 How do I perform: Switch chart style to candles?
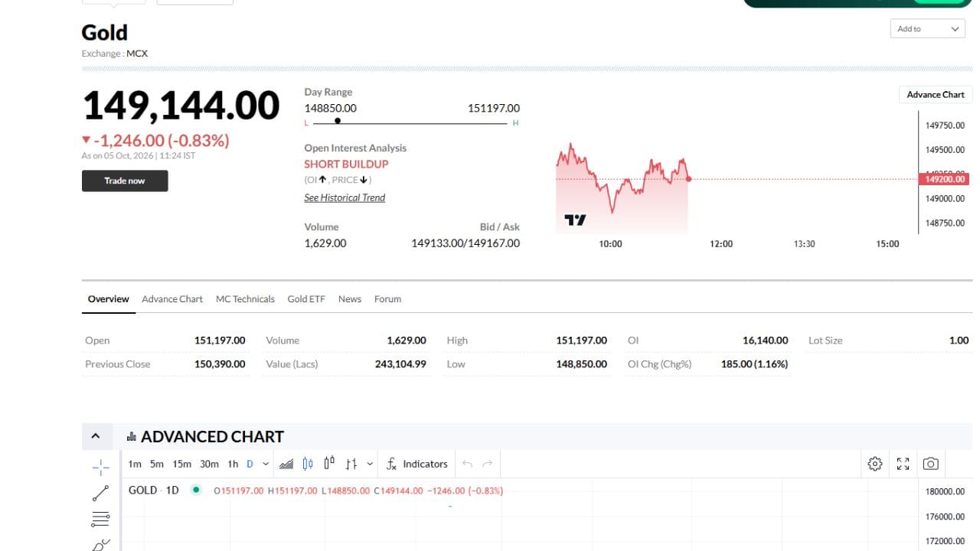(308, 464)
